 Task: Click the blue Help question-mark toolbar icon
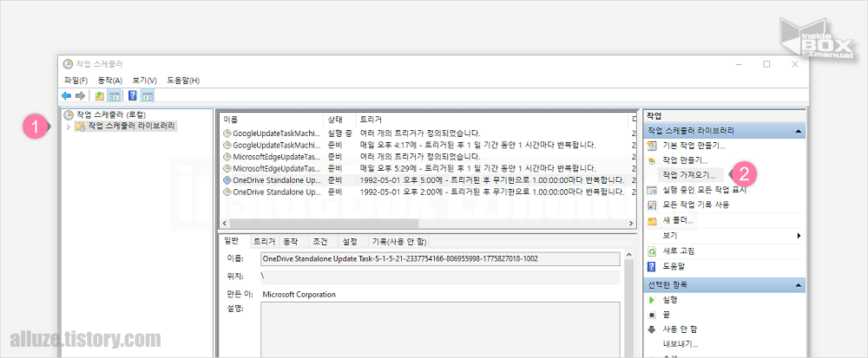click(x=133, y=96)
